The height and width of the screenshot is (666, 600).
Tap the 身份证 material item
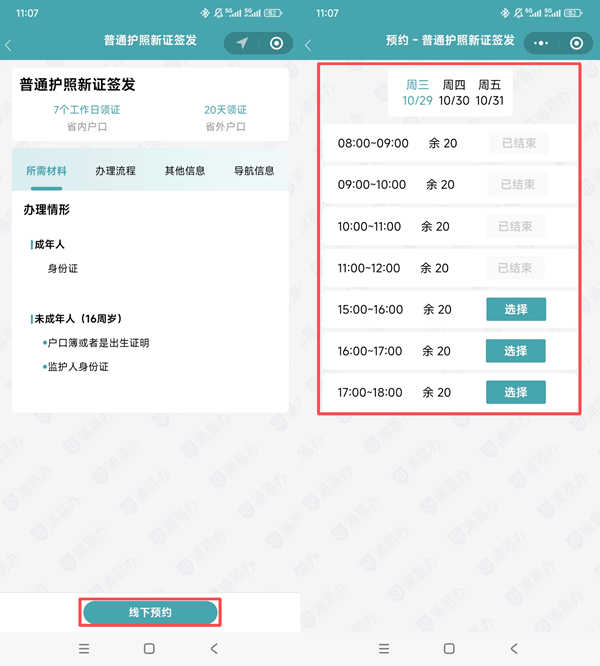coord(63,268)
